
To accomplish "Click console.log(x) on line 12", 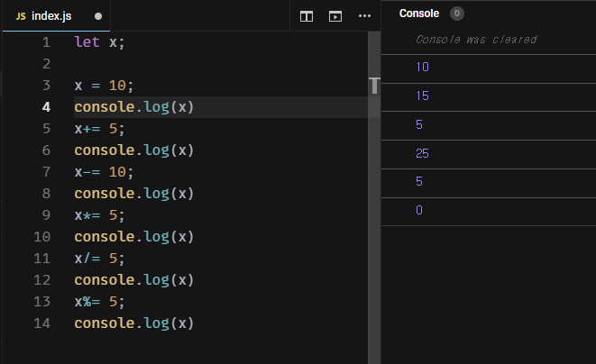I will (x=134, y=280).
